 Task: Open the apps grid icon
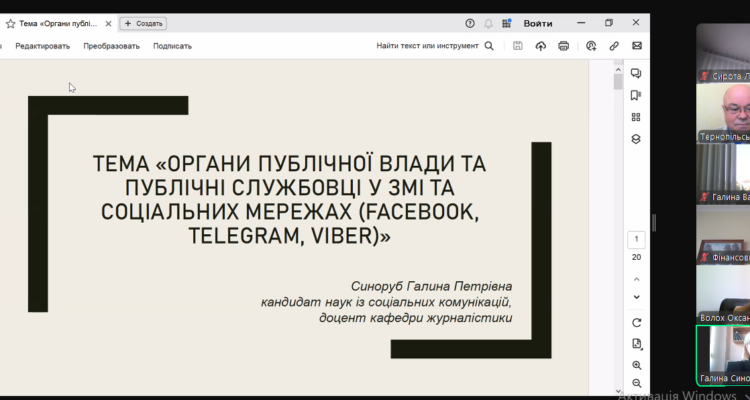507,23
